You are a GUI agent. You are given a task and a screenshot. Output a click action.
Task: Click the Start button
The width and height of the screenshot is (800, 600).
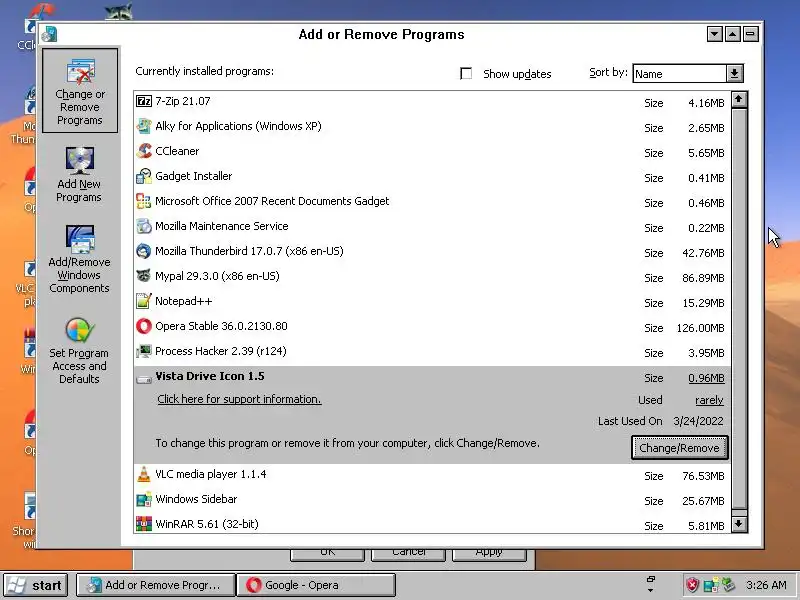click(36, 585)
